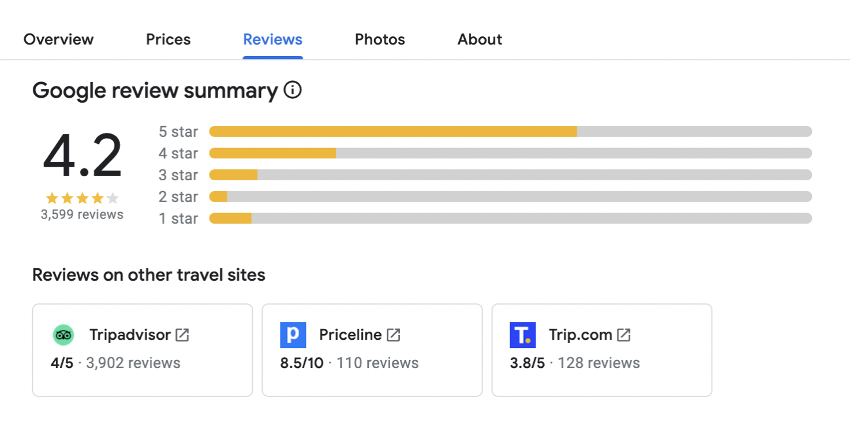Click the Tripadvisor owl logo

(x=63, y=335)
